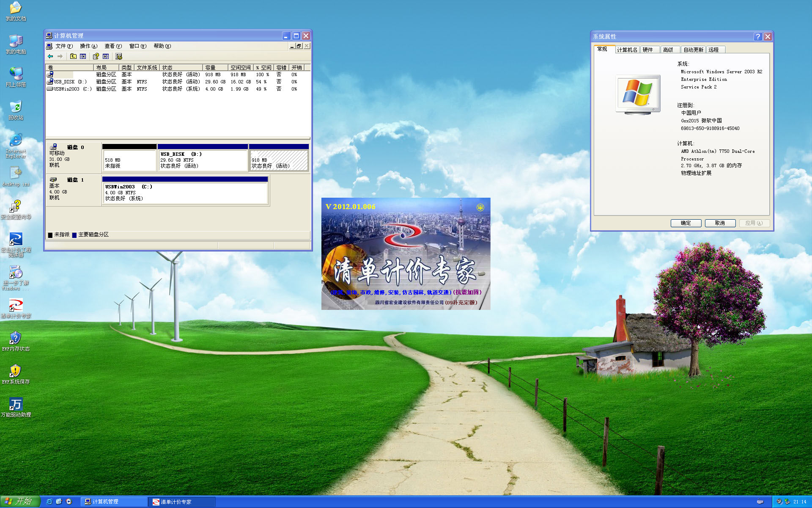Click the keyboard language icon in taskbar
Viewport: 812px width, 508px height.
click(760, 502)
